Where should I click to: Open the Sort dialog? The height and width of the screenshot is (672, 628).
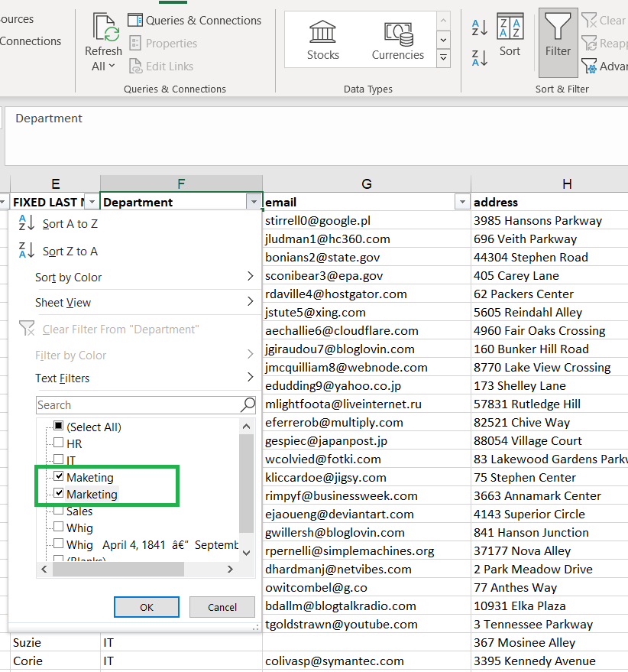[x=510, y=35]
